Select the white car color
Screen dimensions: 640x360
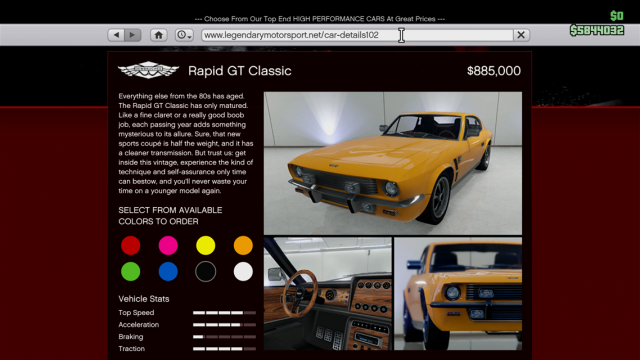click(243, 271)
